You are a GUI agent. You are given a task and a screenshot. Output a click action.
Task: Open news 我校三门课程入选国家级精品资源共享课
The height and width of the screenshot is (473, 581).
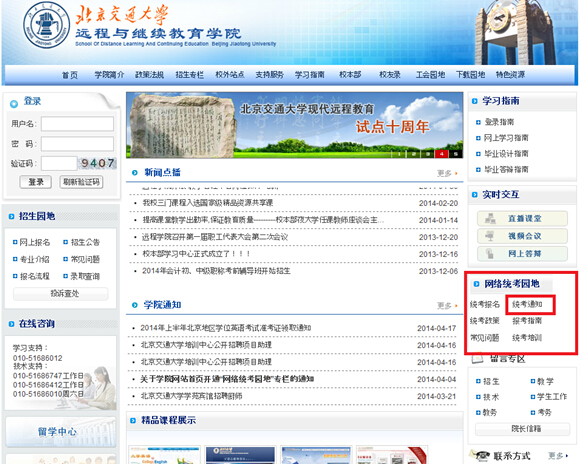[208, 203]
